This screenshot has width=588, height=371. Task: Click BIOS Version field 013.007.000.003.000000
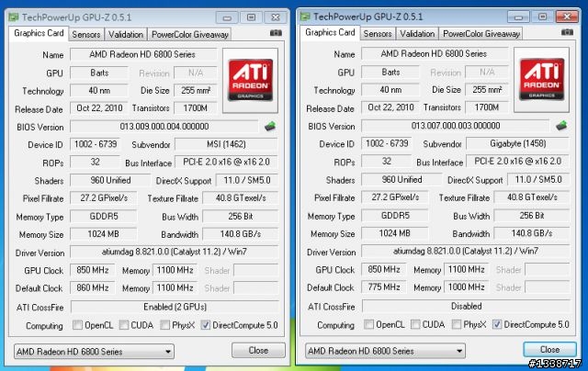pyautogui.click(x=456, y=126)
